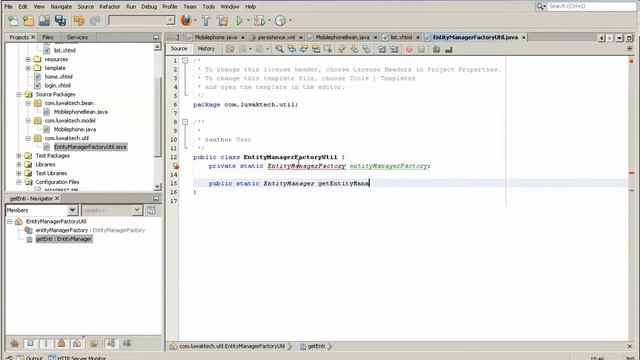This screenshot has height=360, width=640.
Task: Open the Members dropdown in Navigator
Action: (x=72, y=210)
